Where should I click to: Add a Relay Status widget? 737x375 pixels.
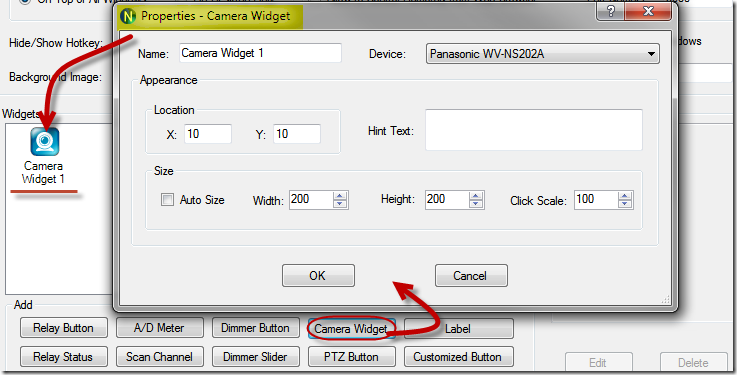[64, 357]
